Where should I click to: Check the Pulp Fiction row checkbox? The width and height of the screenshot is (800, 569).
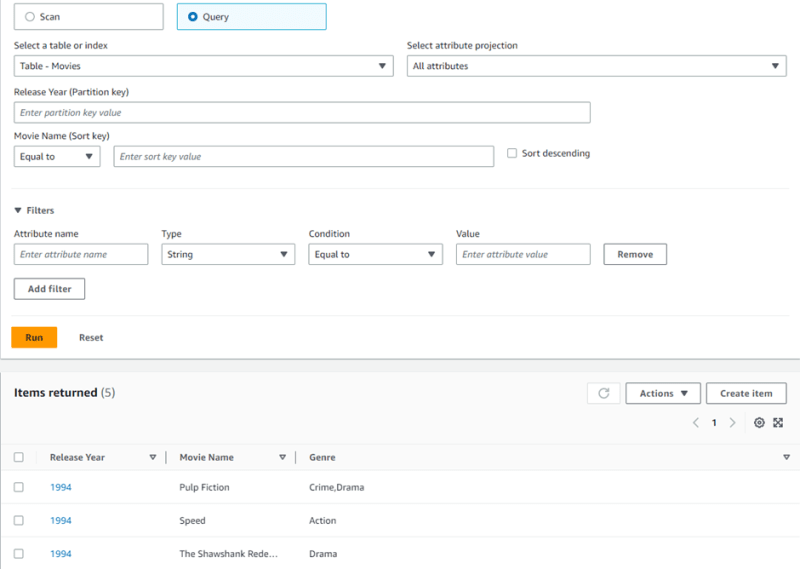click(19, 487)
